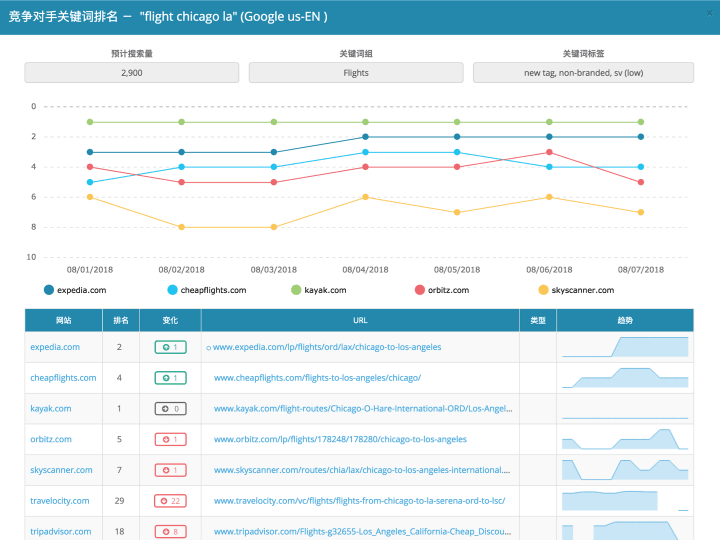Image resolution: width=720 pixels, height=540 pixels.
Task: Close the competitor keyword ranking dialog
Action: tap(709, 13)
